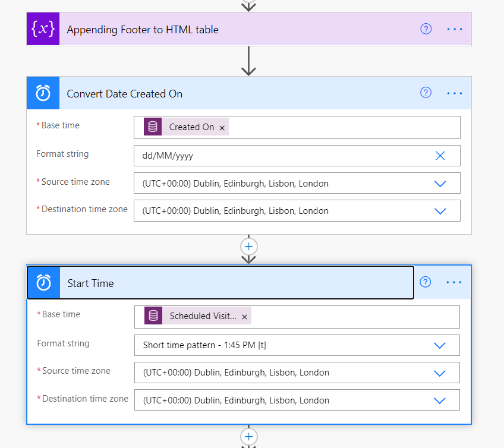Image resolution: width=504 pixels, height=448 pixels.
Task: Expand Source time zone dropdown in Convert Date
Action: [x=440, y=184]
